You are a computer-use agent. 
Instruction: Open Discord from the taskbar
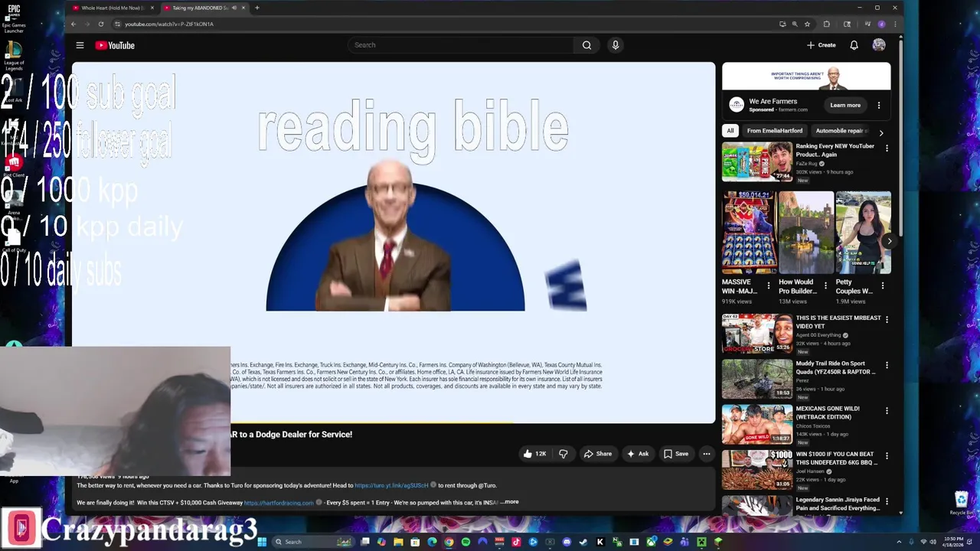(x=567, y=542)
